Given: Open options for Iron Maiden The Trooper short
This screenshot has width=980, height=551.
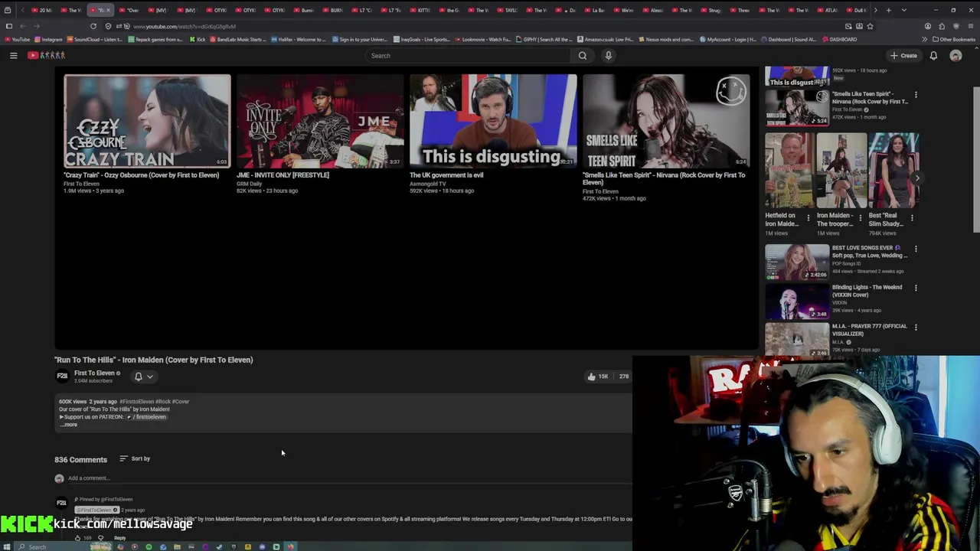Looking at the screenshot, I should (x=860, y=217).
